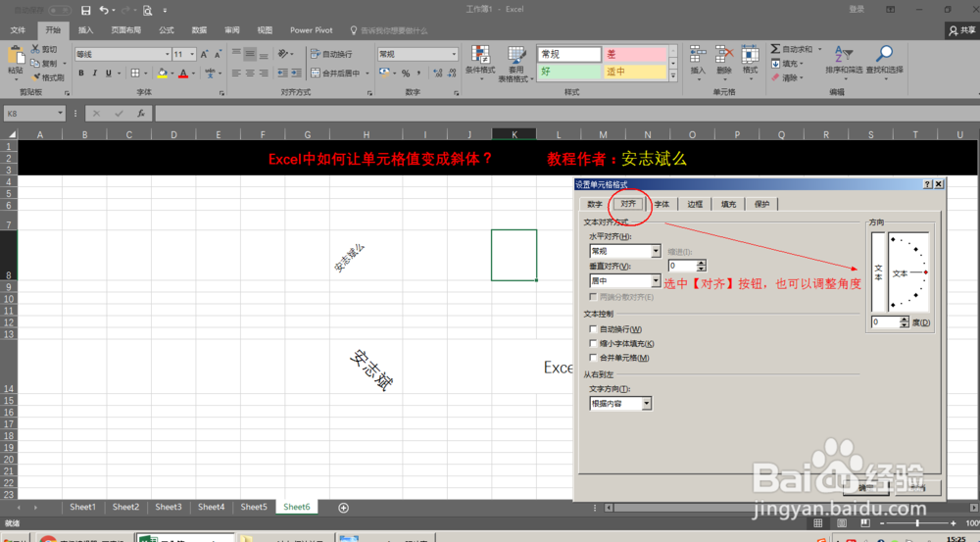980x542 pixels.
Task: Click the Undo arrow in title bar
Action: 104,10
